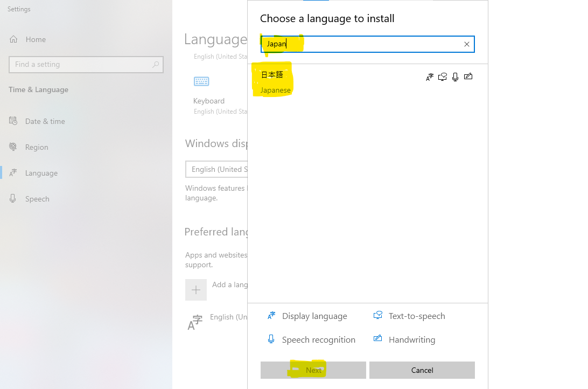Click the Choose a language to install title
588x389 pixels.
pos(327,19)
